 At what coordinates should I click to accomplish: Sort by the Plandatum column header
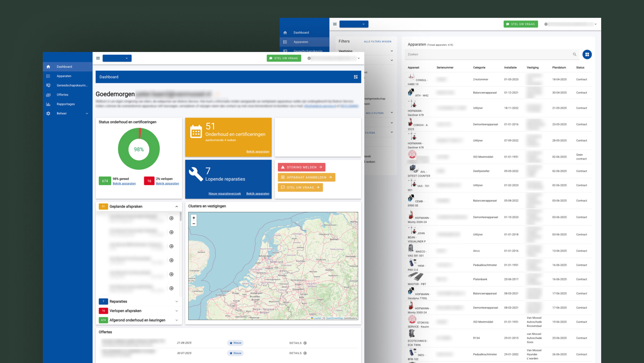[559, 67]
